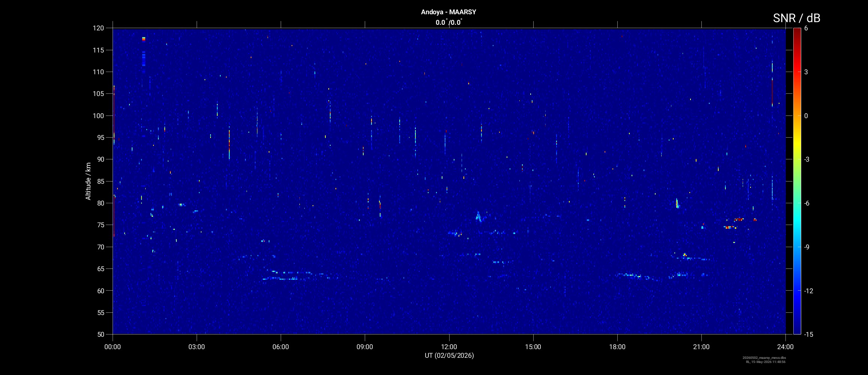Click the altitude tick label "110"

pyautogui.click(x=98, y=72)
